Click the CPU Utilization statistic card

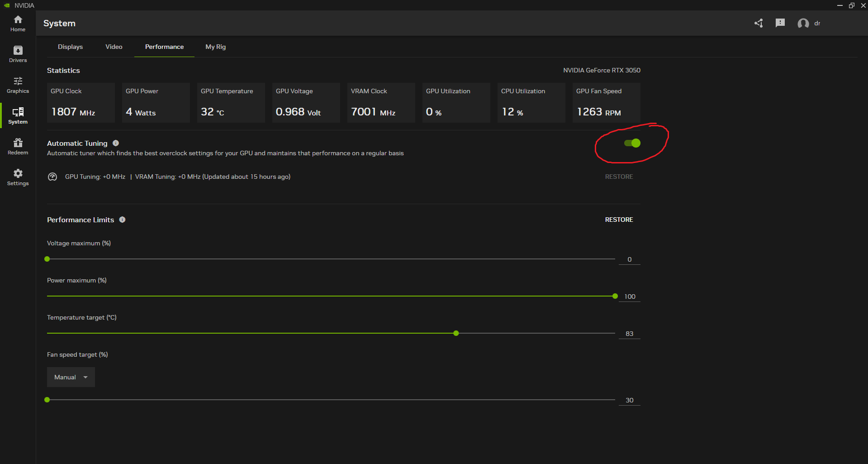tap(531, 103)
